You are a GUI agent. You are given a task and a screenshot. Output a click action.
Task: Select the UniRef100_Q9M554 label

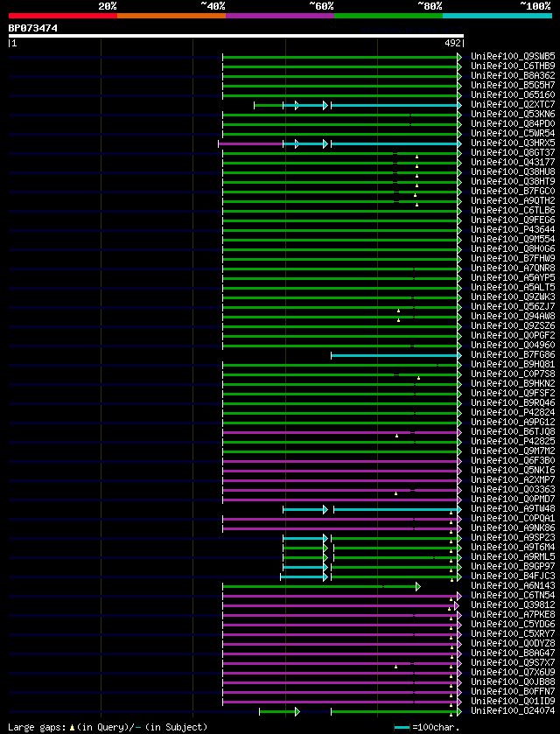(513, 239)
